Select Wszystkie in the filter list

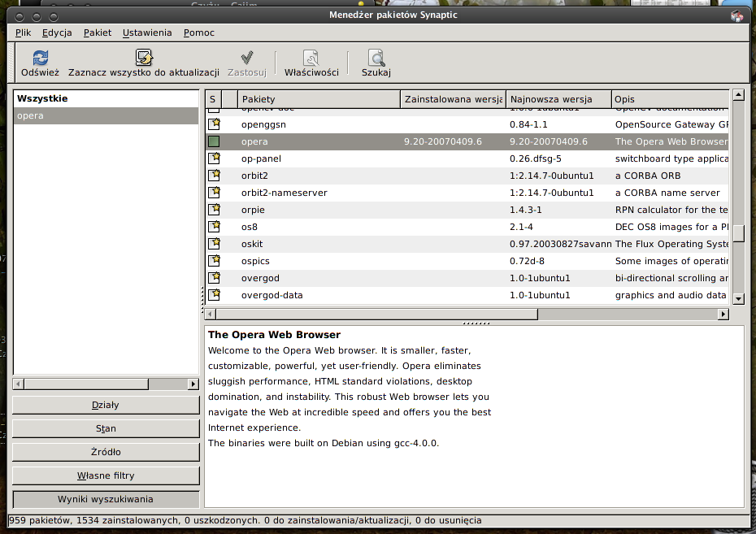pyautogui.click(x=106, y=98)
